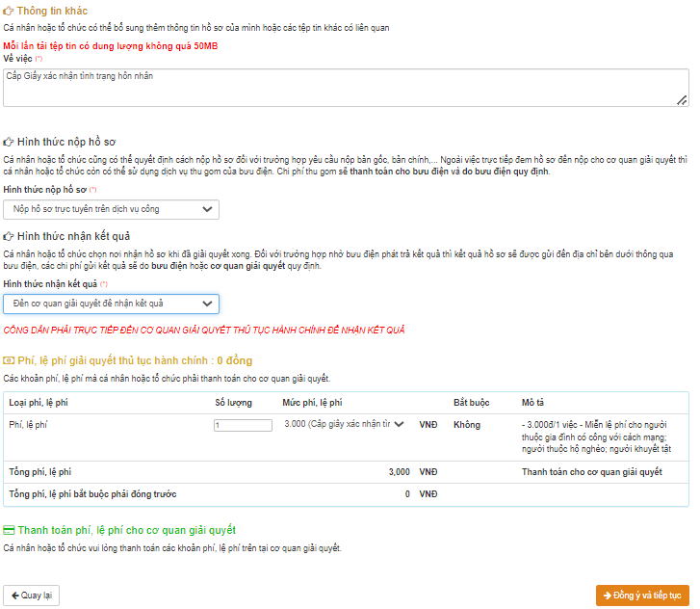Click the hand icon beside Hình thức nhận kết quả heading
This screenshot has width=700, height=609.
coord(9,236)
